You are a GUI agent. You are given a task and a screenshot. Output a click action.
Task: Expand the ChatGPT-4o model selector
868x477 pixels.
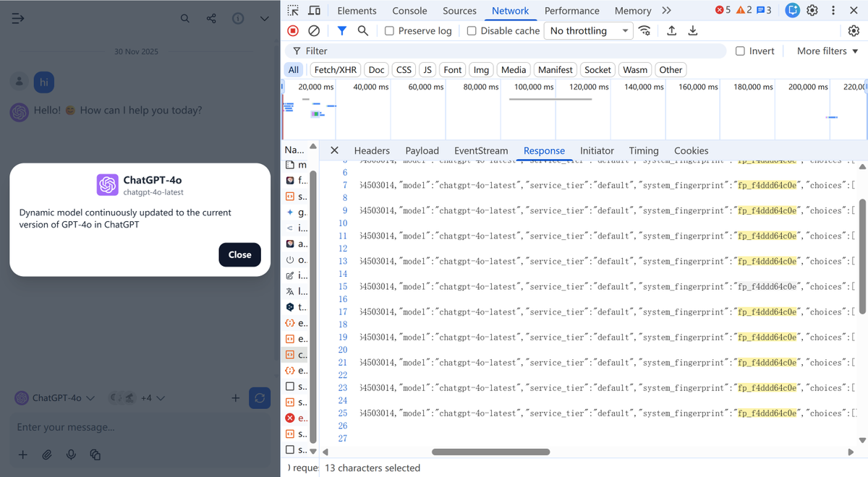click(x=55, y=398)
